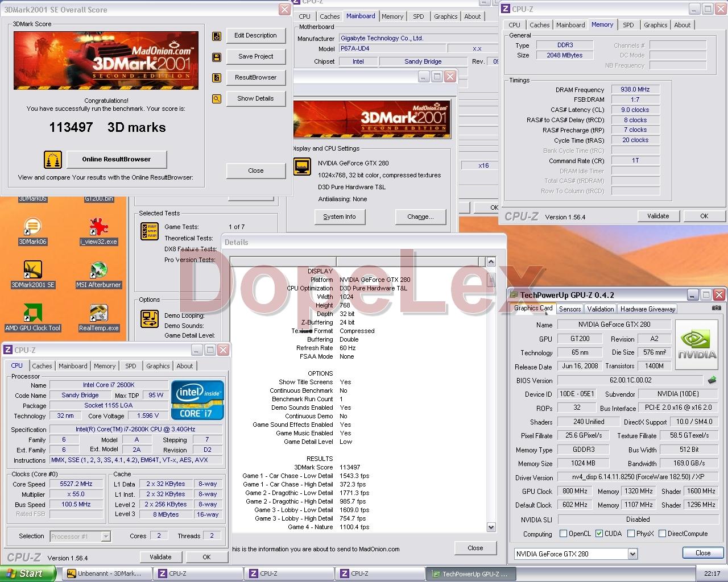This screenshot has width=728, height=582.
Task: Select Mainboard tab in memory CPU-Z window
Action: click(570, 25)
